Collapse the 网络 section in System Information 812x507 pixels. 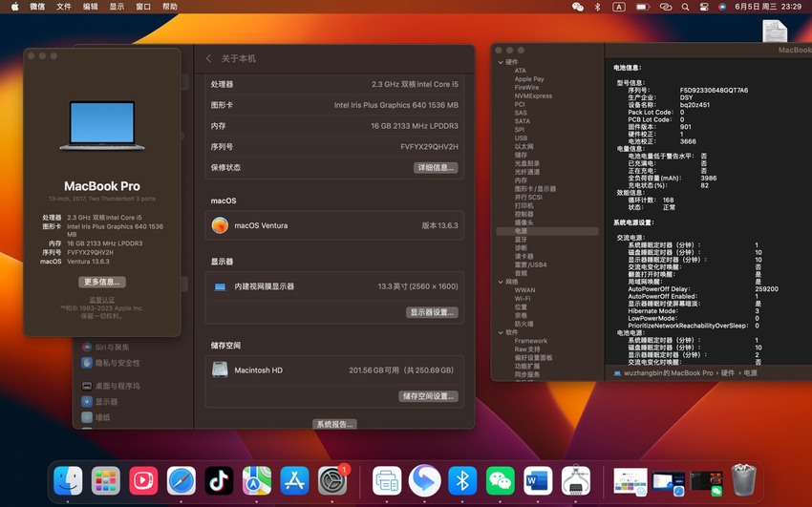click(501, 282)
